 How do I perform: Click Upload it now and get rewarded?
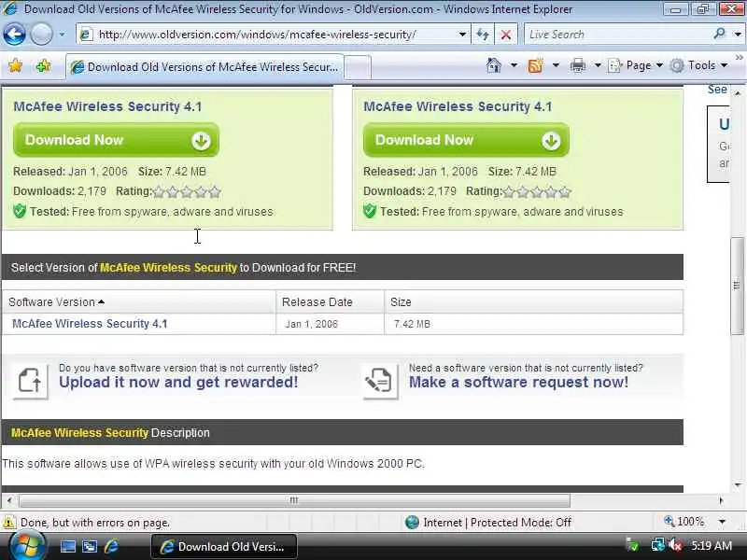(178, 383)
